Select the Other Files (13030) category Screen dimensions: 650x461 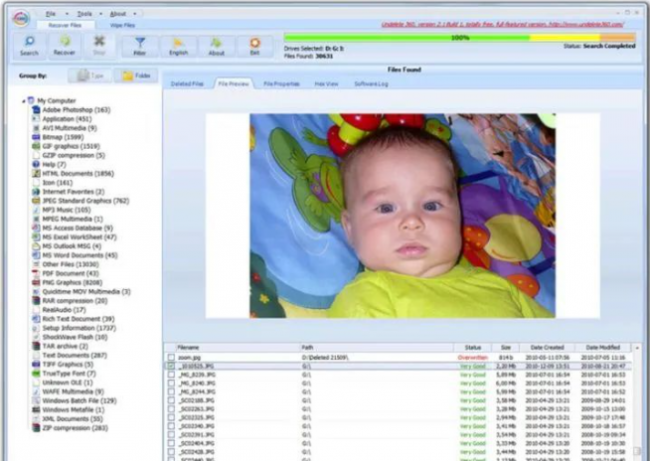(x=65, y=264)
